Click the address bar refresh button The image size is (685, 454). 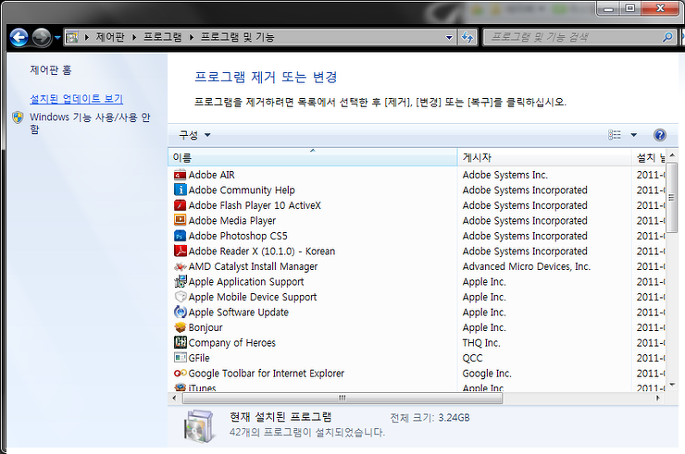pos(467,38)
